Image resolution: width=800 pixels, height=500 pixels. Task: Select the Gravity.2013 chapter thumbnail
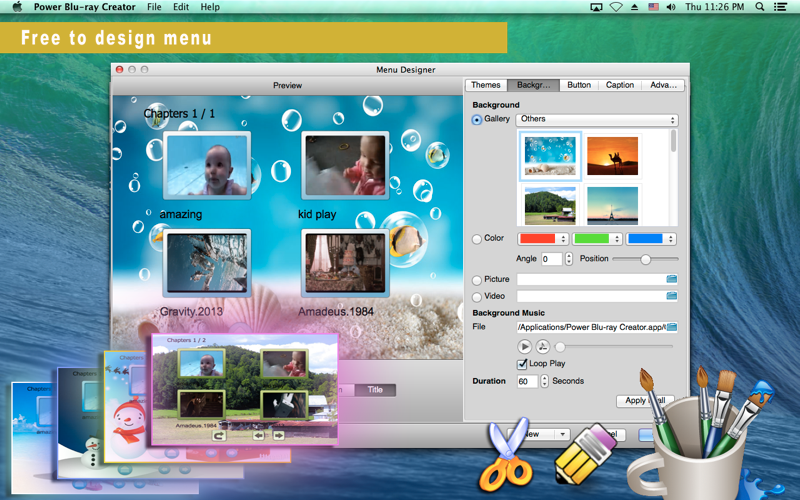pos(207,263)
